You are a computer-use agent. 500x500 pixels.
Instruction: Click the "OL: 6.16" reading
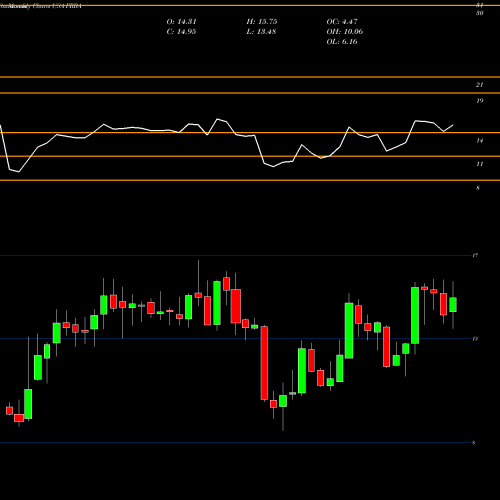342,42
